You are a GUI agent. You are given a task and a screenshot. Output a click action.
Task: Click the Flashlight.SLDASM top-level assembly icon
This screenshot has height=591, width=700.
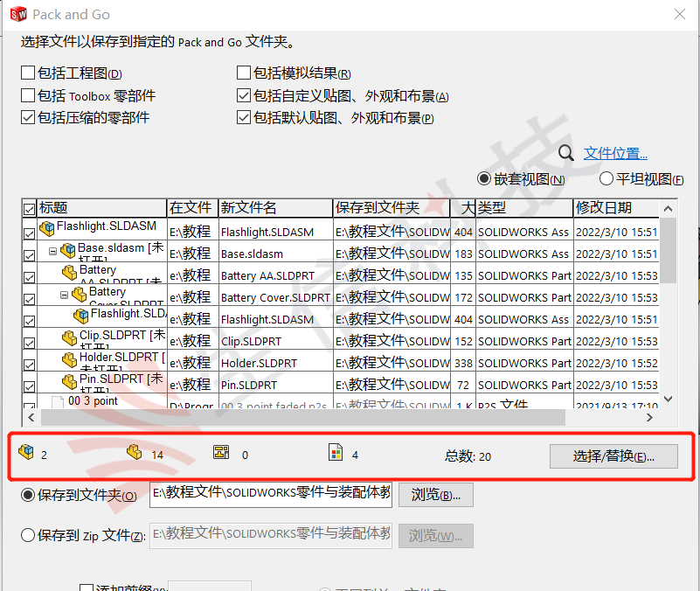pyautogui.click(x=47, y=229)
